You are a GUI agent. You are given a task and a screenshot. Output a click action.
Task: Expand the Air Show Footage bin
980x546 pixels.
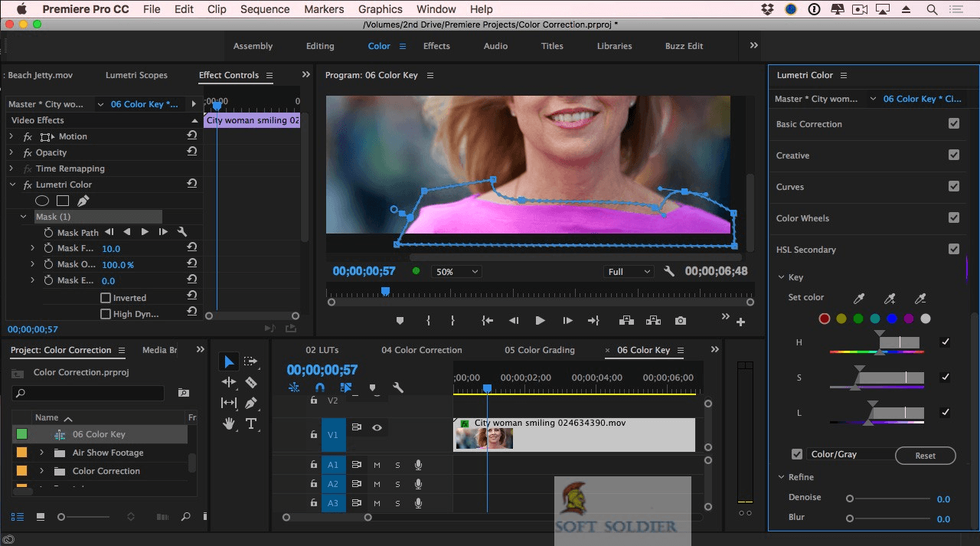41,453
